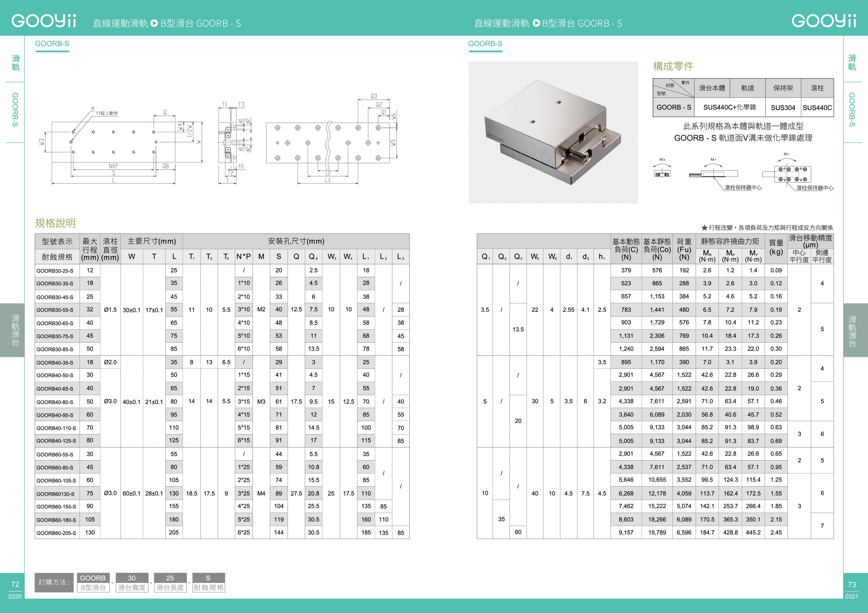Click the 訂購方法 label

(x=54, y=582)
